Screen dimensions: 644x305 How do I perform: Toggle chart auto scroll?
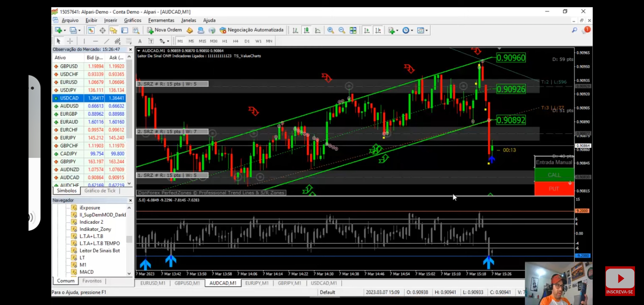(367, 30)
